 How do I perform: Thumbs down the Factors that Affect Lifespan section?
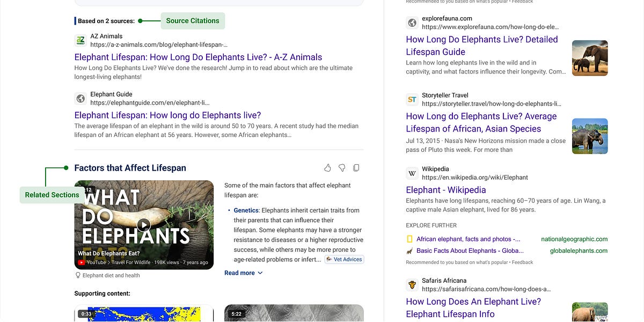tap(342, 167)
